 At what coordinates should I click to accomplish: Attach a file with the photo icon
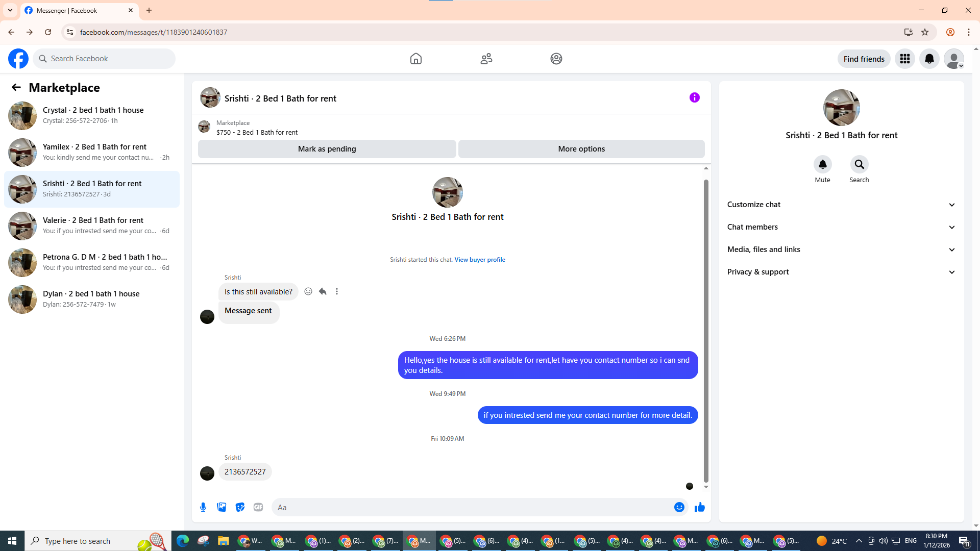click(222, 507)
